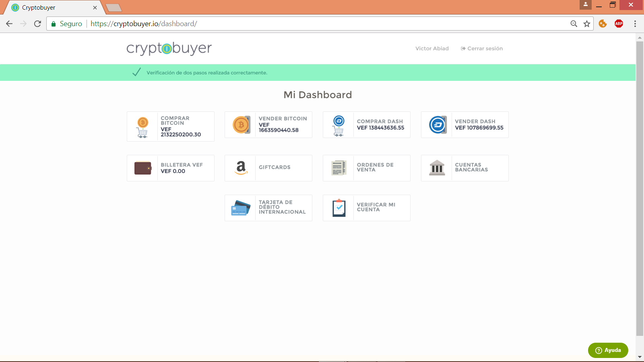
Task: Open TARJETA DE DÉBITO INTERNACIONAL label
Action: pyautogui.click(x=282, y=207)
